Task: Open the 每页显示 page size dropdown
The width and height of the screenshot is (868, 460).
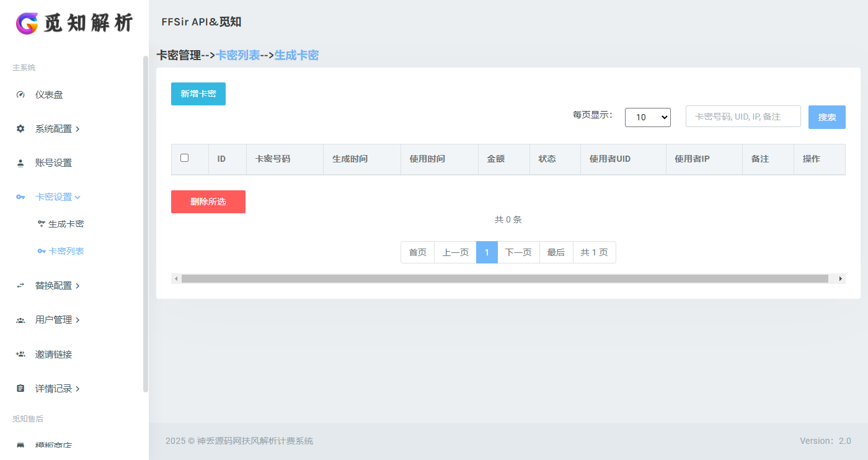Action: click(647, 117)
